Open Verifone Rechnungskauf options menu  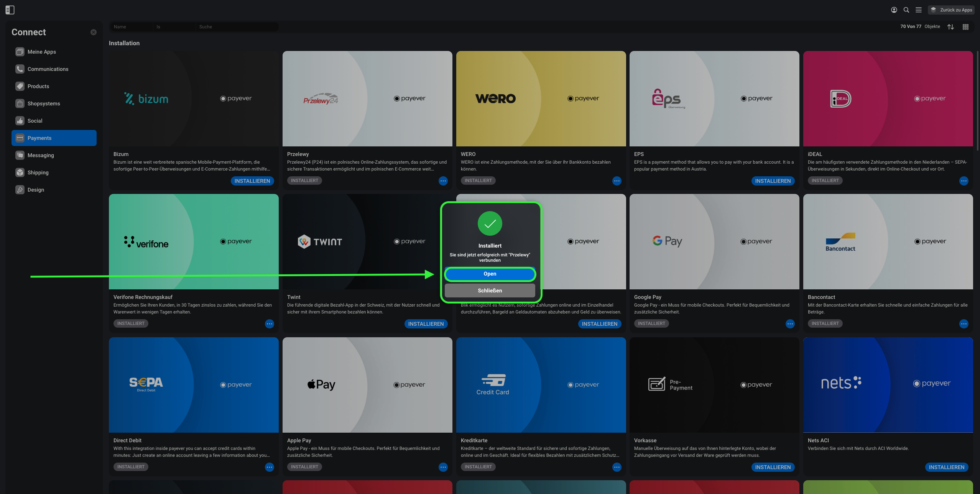point(270,324)
